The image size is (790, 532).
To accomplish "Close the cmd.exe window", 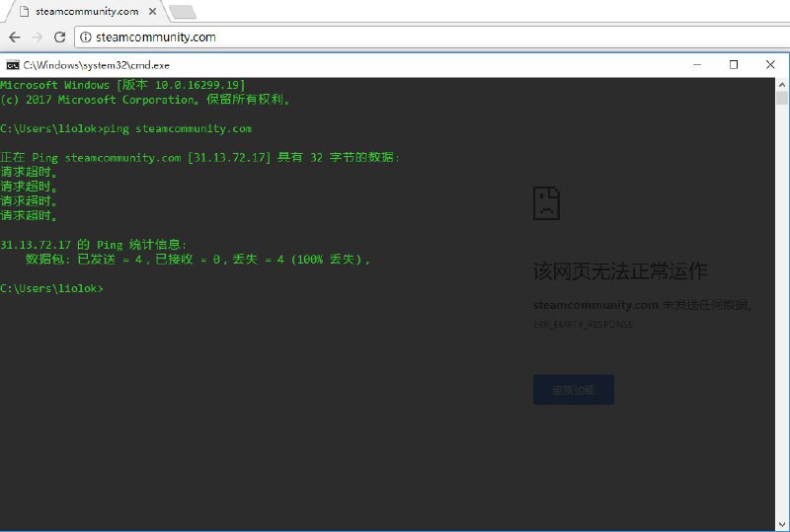I will click(x=770, y=64).
